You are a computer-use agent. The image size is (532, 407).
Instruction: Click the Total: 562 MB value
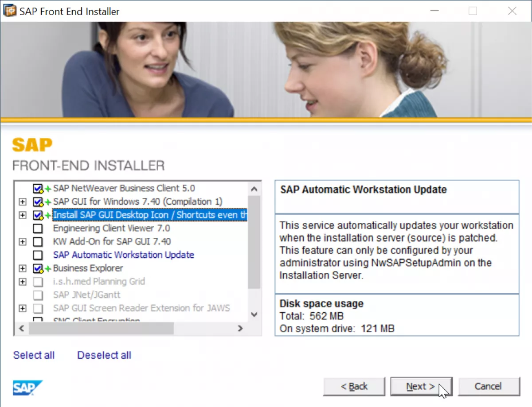coord(312,316)
